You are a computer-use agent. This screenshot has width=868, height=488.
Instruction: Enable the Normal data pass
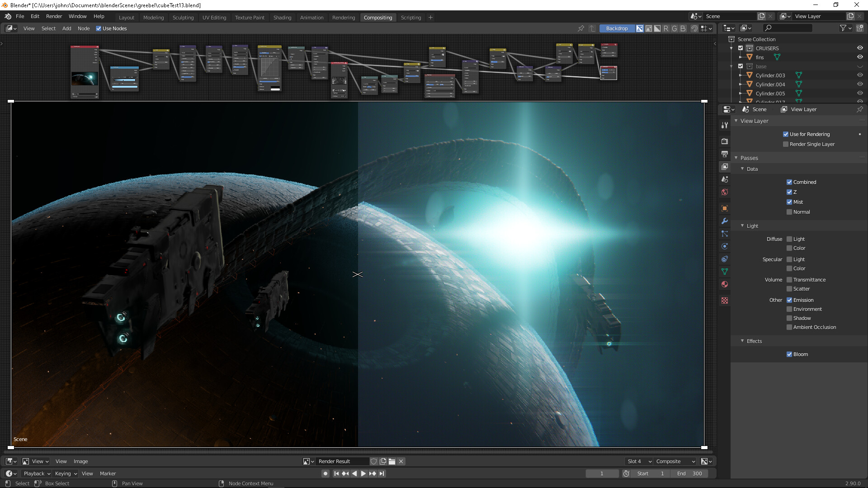[x=789, y=212]
